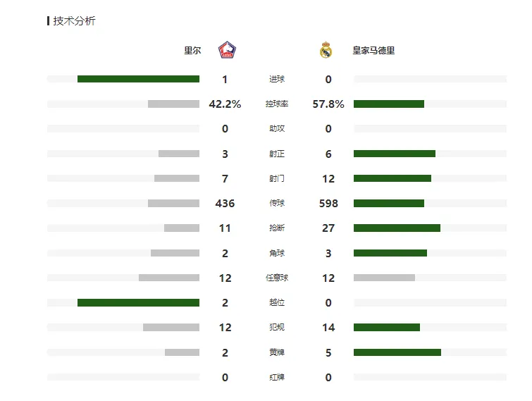Image resolution: width=532 pixels, height=401 pixels.
Task: Click Real Madrid's 57.8% possession bar
Action: tap(389, 104)
